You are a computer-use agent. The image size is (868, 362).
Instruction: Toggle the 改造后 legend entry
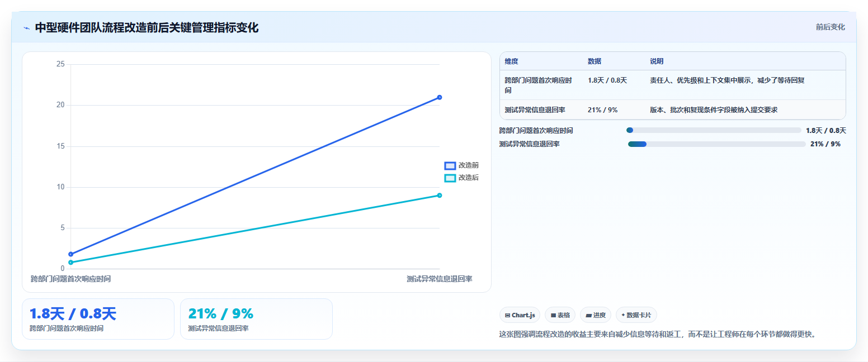coord(461,178)
